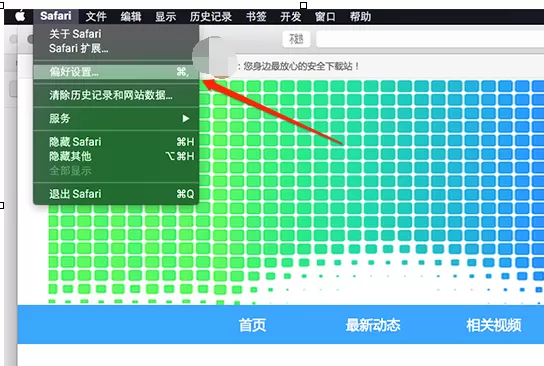The image size is (544, 366).
Task: Choose 隐藏 Safari
Action: pos(116,142)
